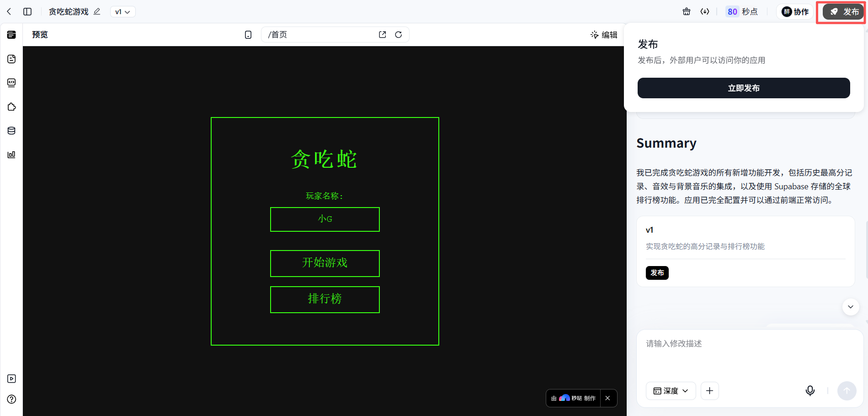The height and width of the screenshot is (416, 868).
Task: Click the code download icon in top bar
Action: 705,11
